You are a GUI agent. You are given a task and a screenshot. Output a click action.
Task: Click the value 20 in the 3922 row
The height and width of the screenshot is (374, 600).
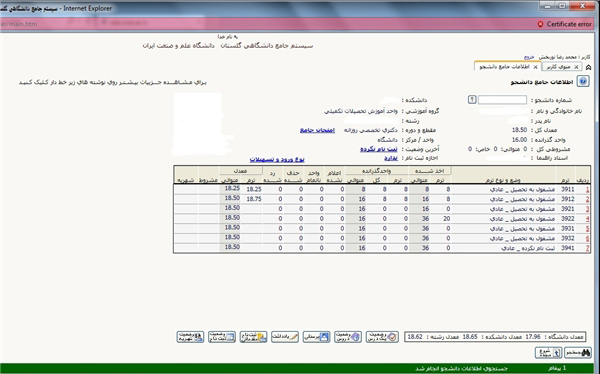click(446, 219)
